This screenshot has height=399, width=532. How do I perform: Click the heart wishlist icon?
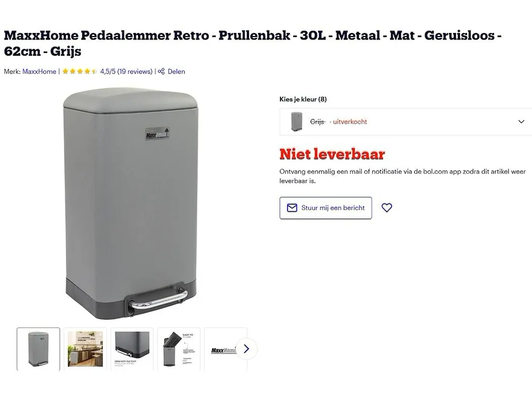coord(386,208)
